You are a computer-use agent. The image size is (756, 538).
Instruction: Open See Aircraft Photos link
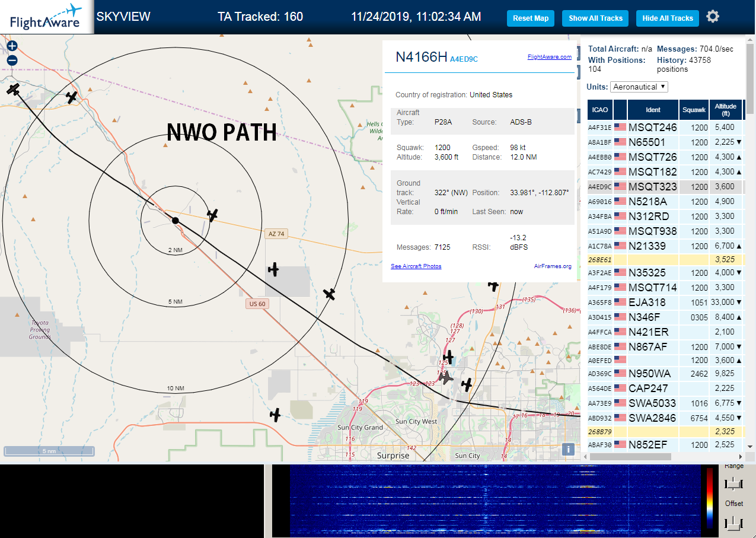pos(416,266)
